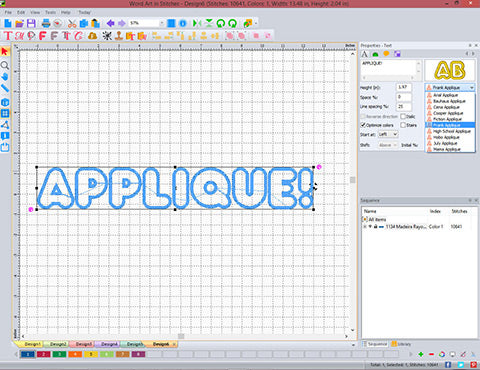Remove thread color with red minus
Viewport: 480px width, 370px height.
[x=431, y=354]
